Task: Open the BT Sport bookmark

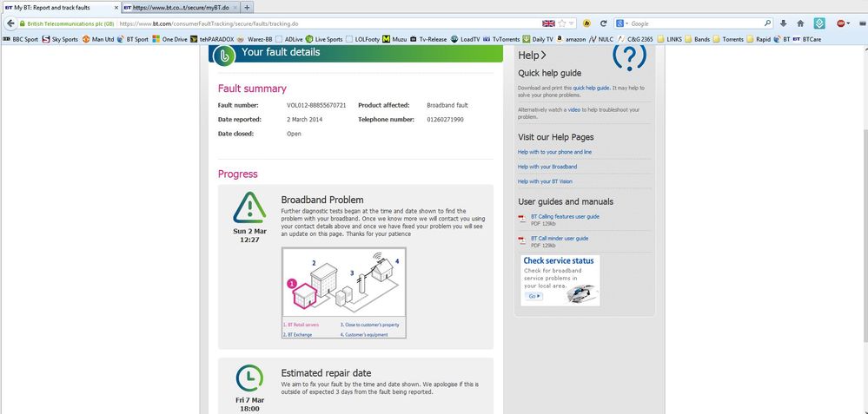Action: click(133, 39)
